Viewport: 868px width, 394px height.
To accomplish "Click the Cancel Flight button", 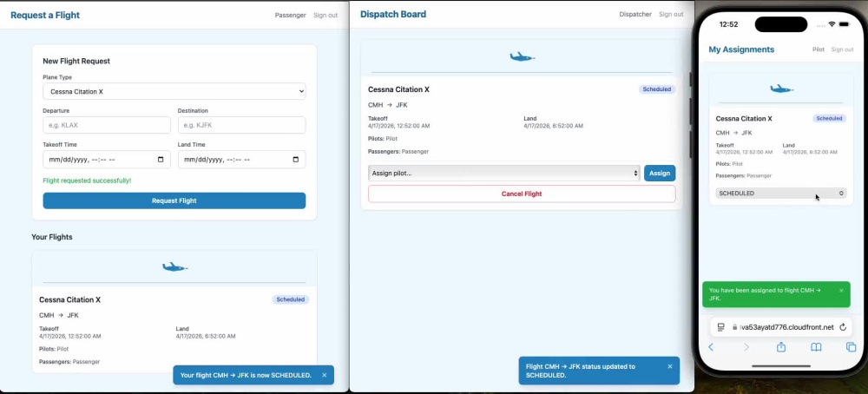I will [x=522, y=194].
